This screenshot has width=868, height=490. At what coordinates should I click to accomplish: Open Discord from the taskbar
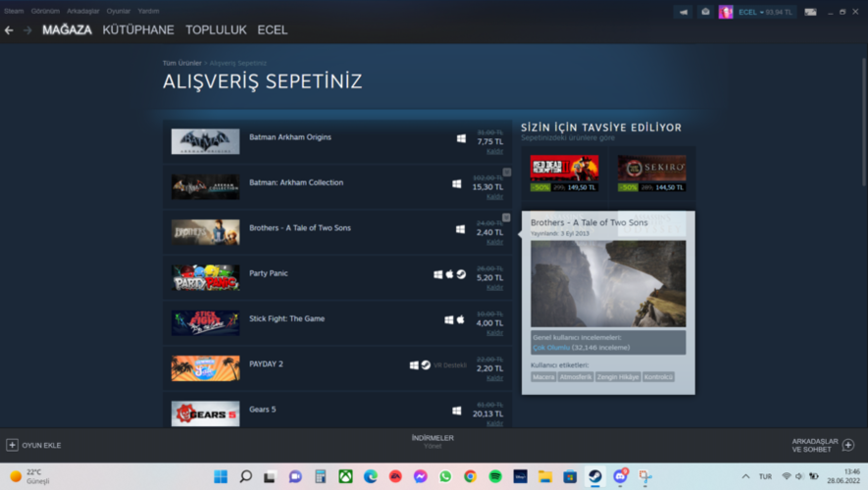point(620,476)
